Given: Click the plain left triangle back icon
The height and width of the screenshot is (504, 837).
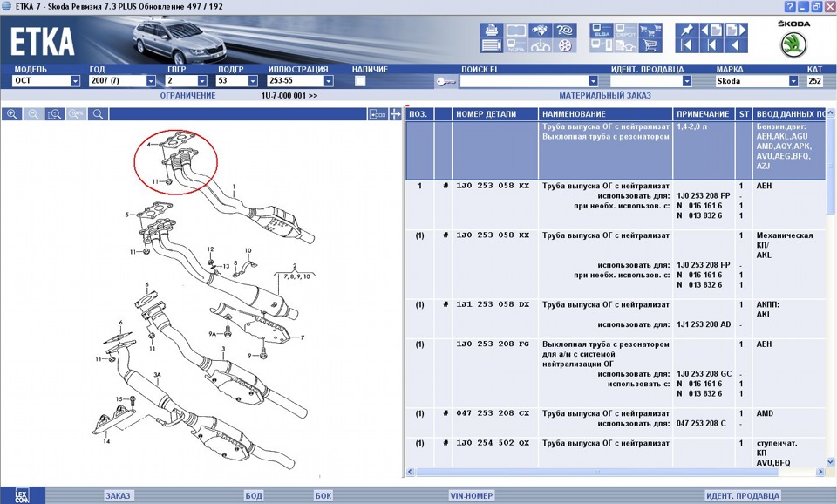Looking at the screenshot, I should (736, 46).
